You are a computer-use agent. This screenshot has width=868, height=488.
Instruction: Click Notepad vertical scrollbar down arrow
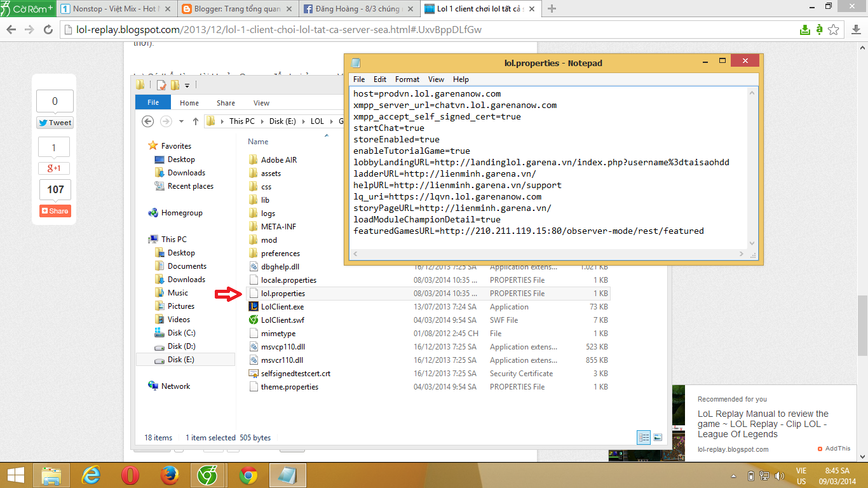click(752, 243)
